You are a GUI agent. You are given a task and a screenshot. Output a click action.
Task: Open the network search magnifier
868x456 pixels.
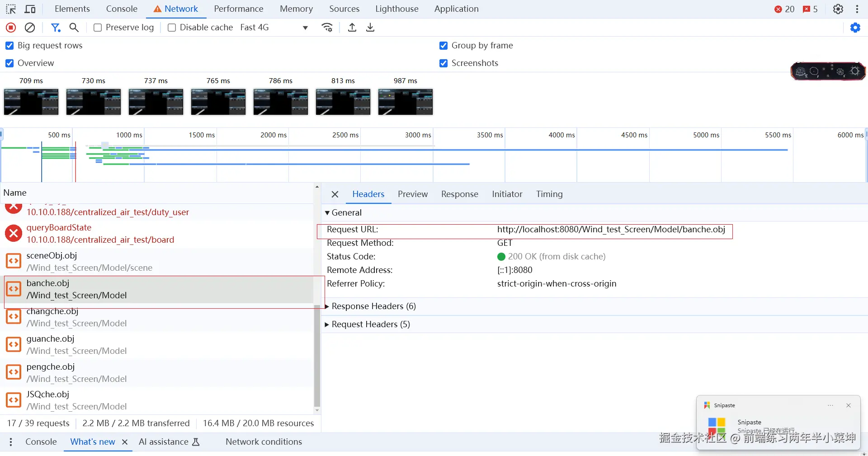(74, 28)
